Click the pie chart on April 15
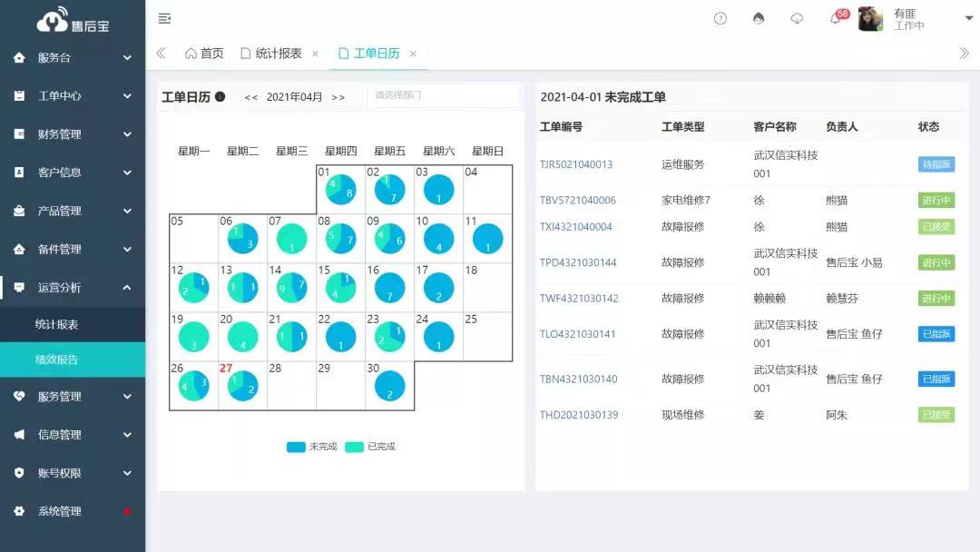The width and height of the screenshot is (980, 552). [x=341, y=288]
